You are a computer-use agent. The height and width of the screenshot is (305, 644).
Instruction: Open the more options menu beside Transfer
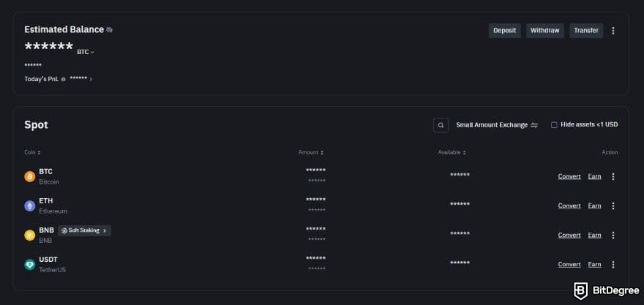(613, 31)
